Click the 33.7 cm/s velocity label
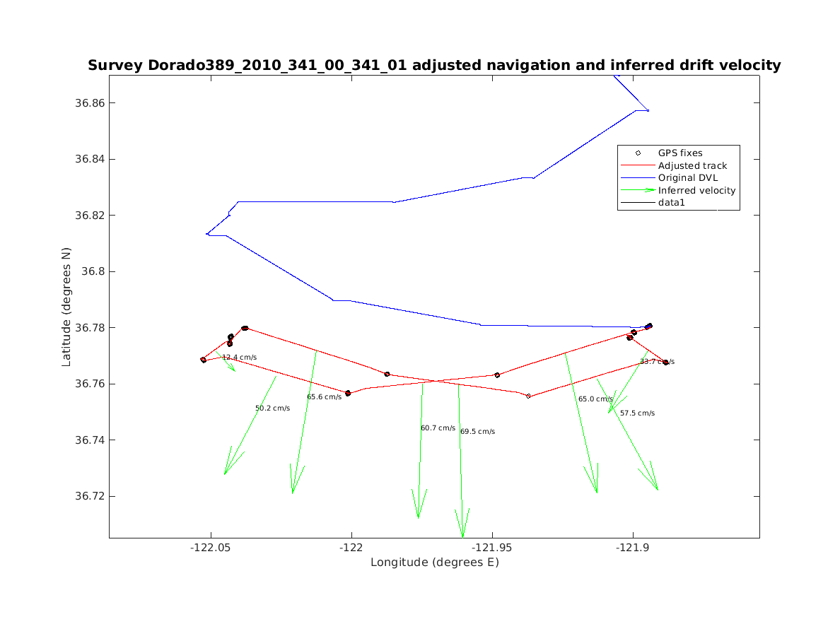 [x=657, y=362]
